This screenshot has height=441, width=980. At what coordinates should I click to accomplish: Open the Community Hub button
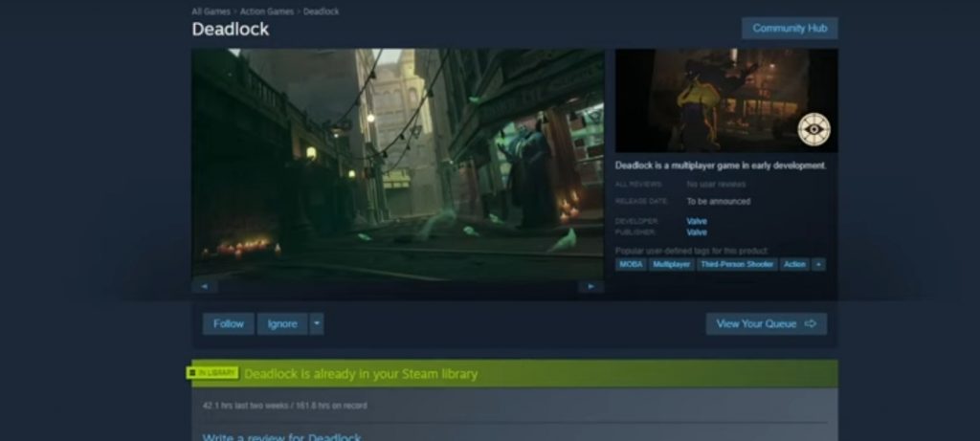click(790, 28)
